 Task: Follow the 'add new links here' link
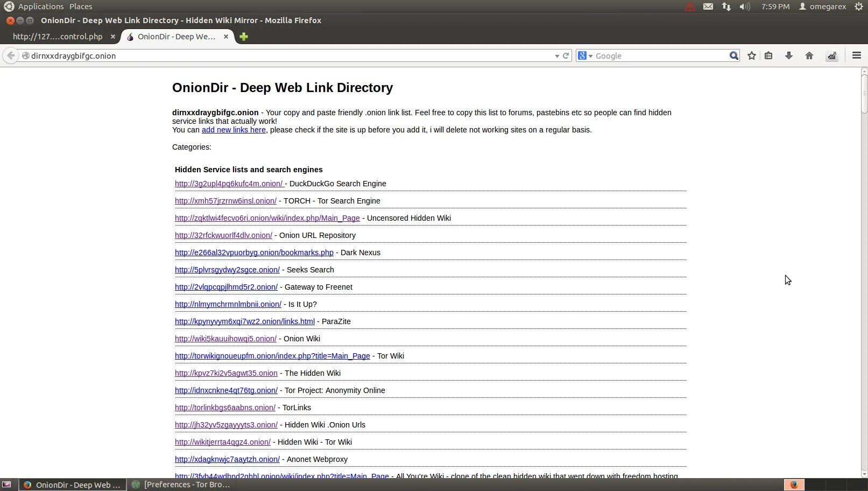[234, 130]
